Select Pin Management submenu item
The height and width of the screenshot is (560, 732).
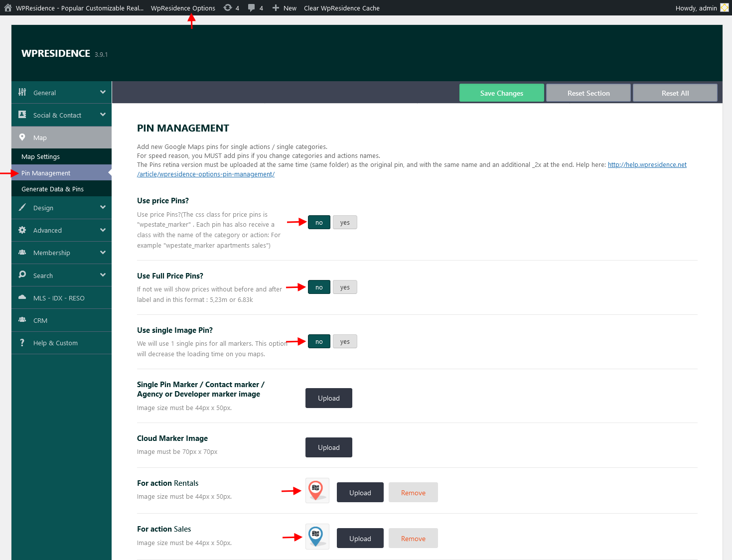click(x=61, y=173)
